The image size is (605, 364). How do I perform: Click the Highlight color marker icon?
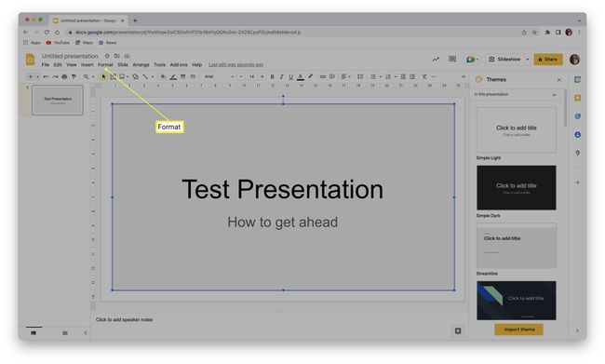(310, 77)
